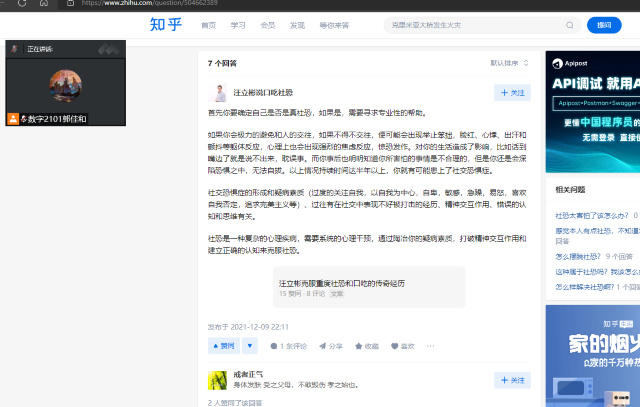This screenshot has height=407, width=640.
Task: Follow 汪立彬说口吃社恐 with 关注 button
Action: click(512, 93)
